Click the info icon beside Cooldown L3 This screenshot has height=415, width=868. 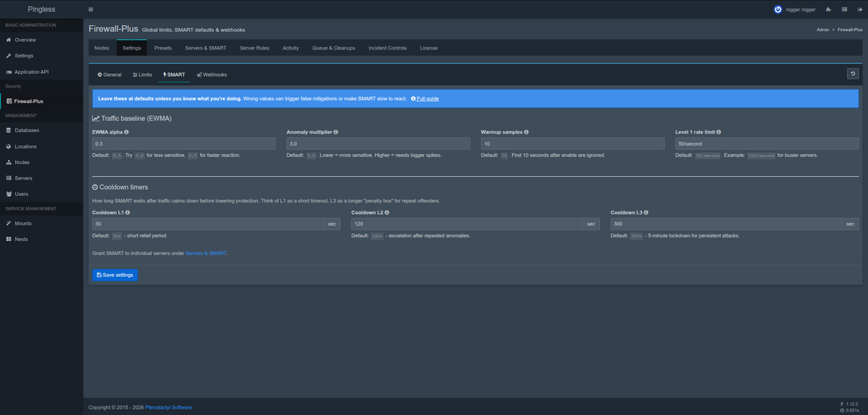tap(646, 212)
